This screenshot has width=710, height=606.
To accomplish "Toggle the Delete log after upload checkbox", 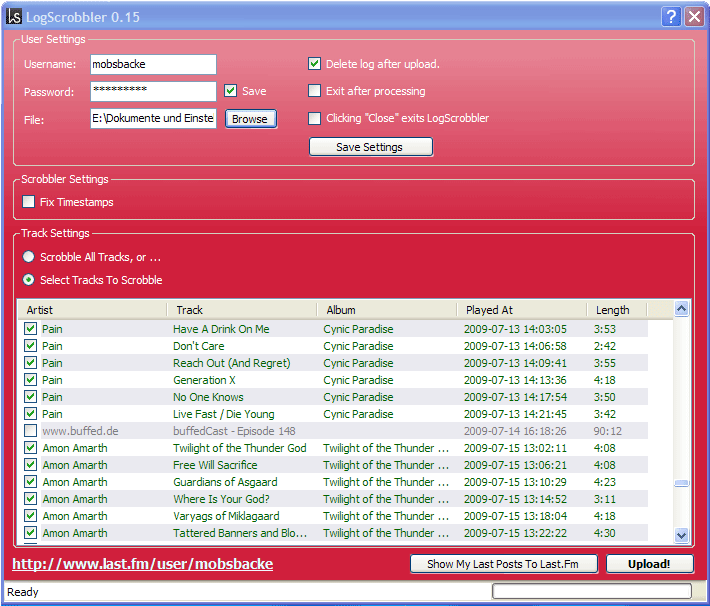I will [314, 64].
